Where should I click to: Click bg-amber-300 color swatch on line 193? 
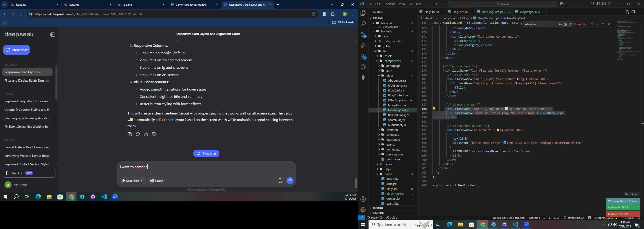click(x=498, y=130)
